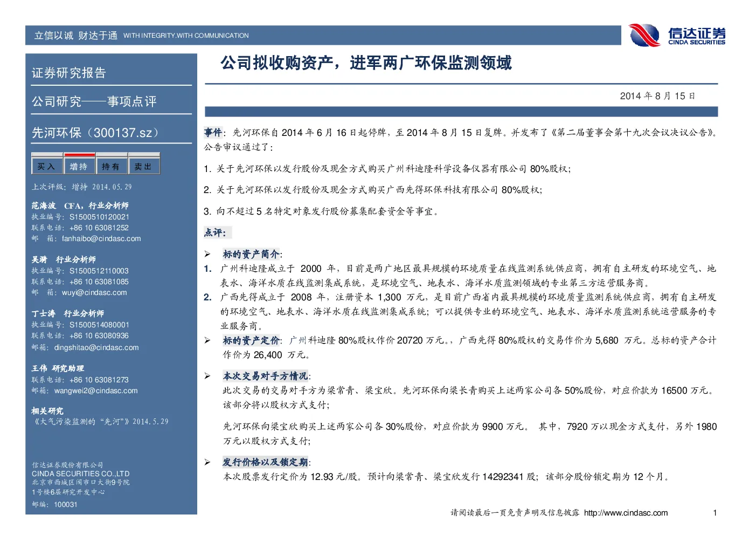
Task: Click the 事件 label
Action: (x=213, y=132)
